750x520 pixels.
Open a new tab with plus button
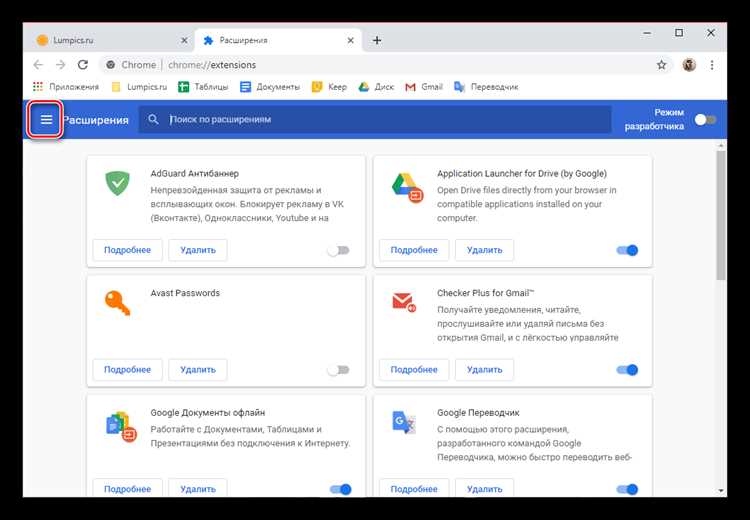click(377, 40)
